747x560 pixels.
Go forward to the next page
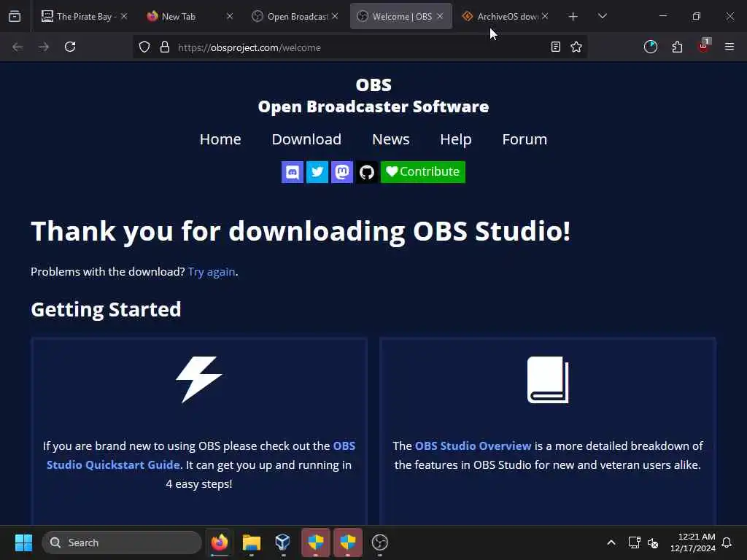click(x=44, y=47)
